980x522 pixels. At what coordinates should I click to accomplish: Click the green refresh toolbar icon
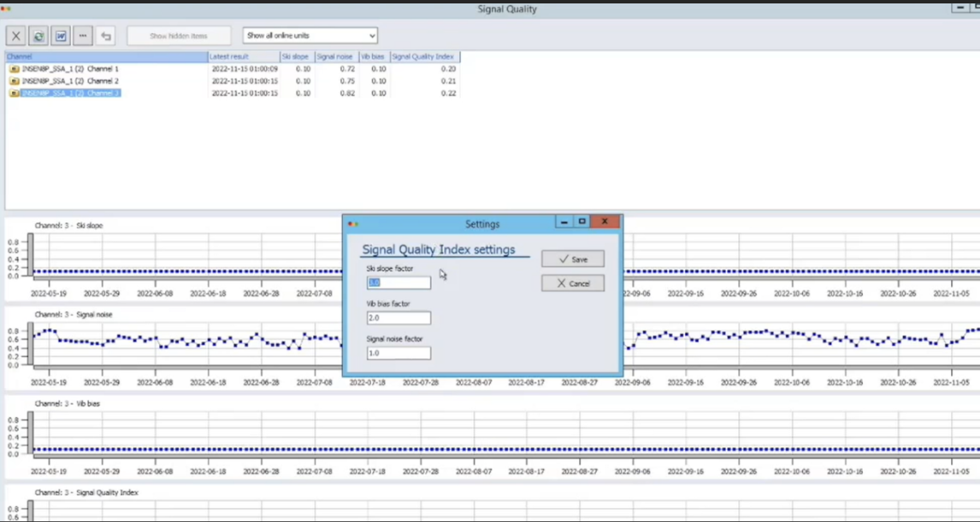pyautogui.click(x=38, y=36)
